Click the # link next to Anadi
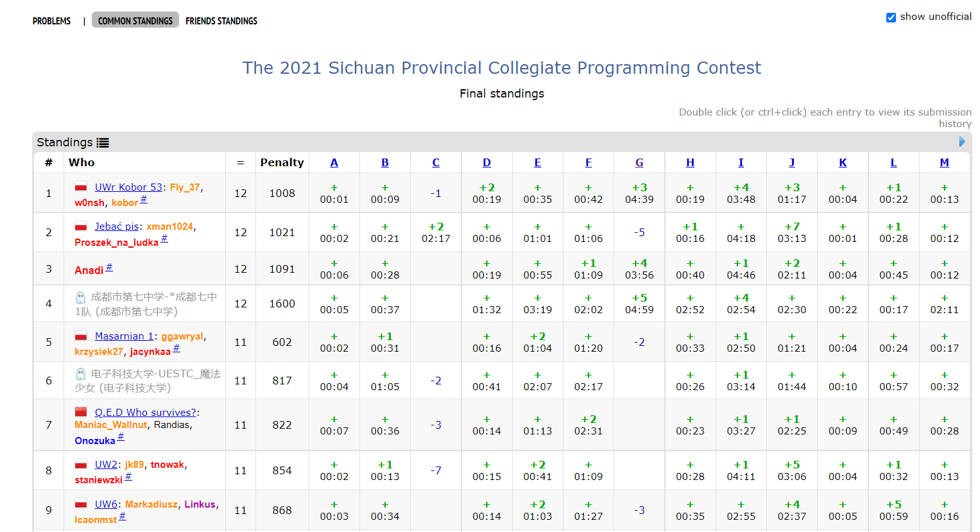 pyautogui.click(x=109, y=268)
